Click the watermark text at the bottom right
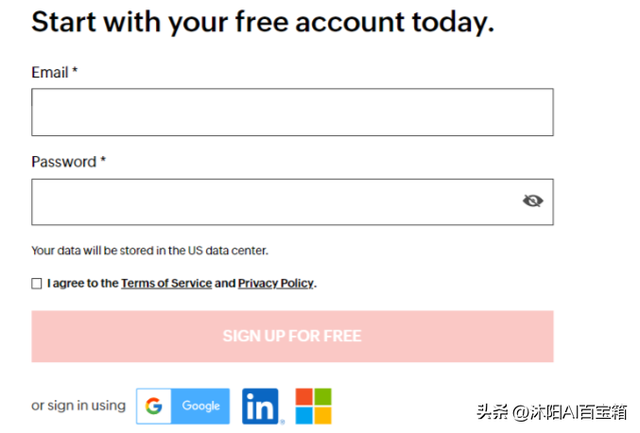640x433 pixels. pos(552,412)
